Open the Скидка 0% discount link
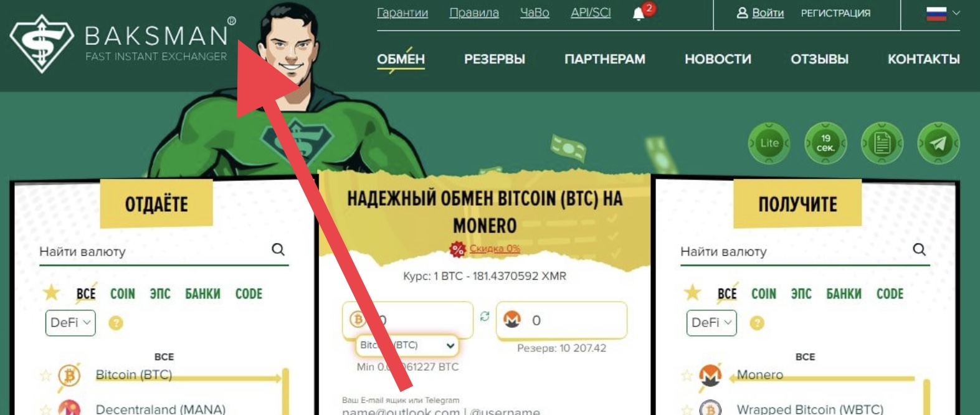980x415 pixels. click(495, 248)
